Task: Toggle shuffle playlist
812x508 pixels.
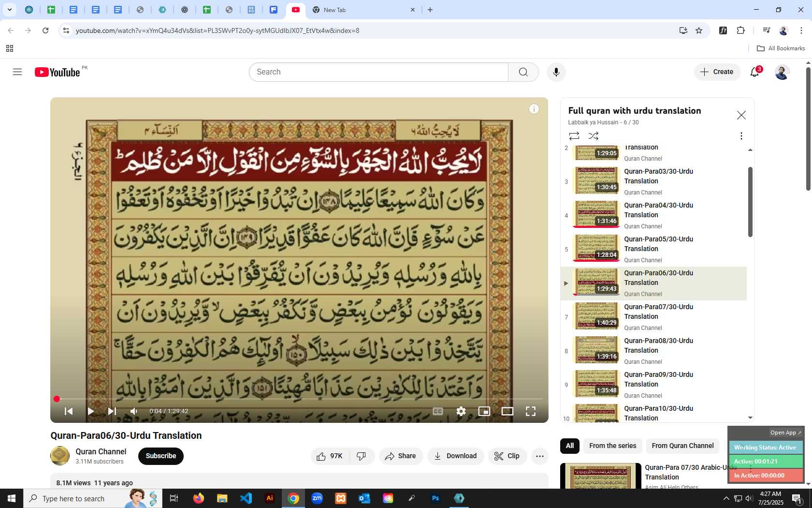Action: (x=594, y=136)
